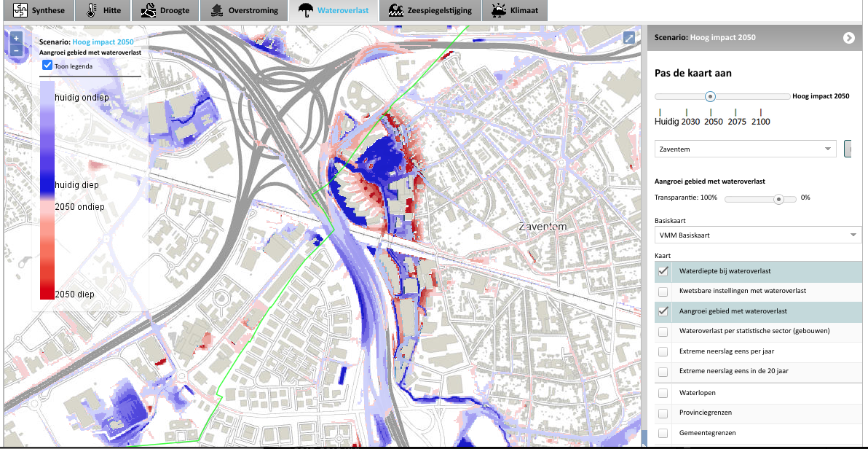This screenshot has width=868, height=449.
Task: Click the Synthese tab icon
Action: point(20,11)
